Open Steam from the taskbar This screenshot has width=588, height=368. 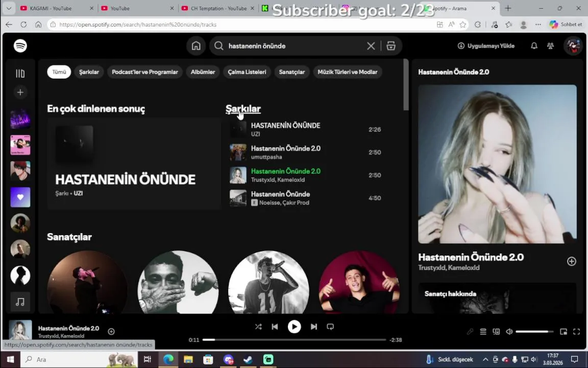coord(248,359)
